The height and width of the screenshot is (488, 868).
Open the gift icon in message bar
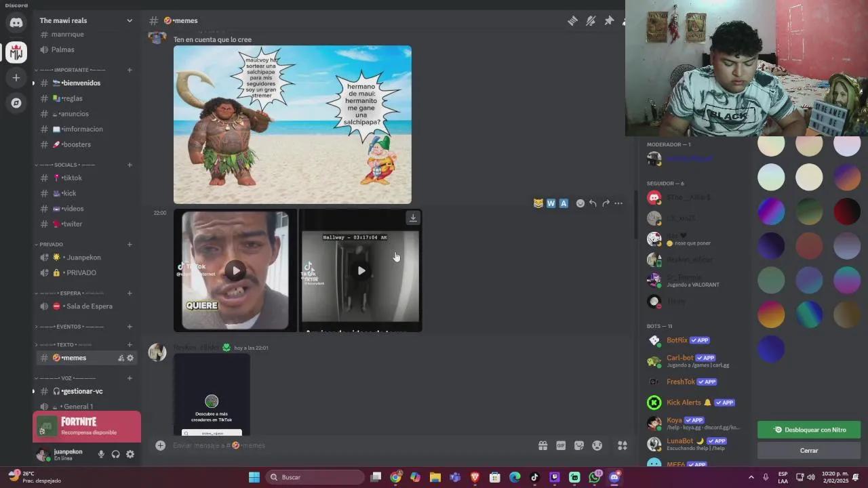(x=543, y=445)
